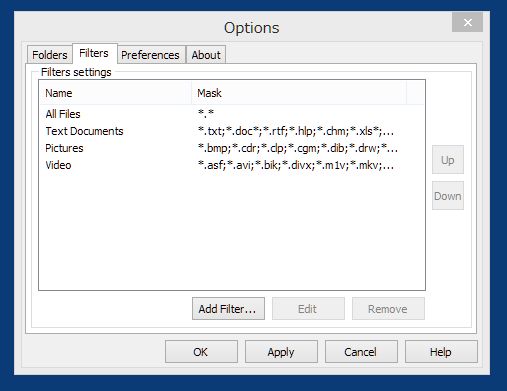Image resolution: width=507 pixels, height=391 pixels.
Task: Select the Pictures filter row
Action: (232, 148)
